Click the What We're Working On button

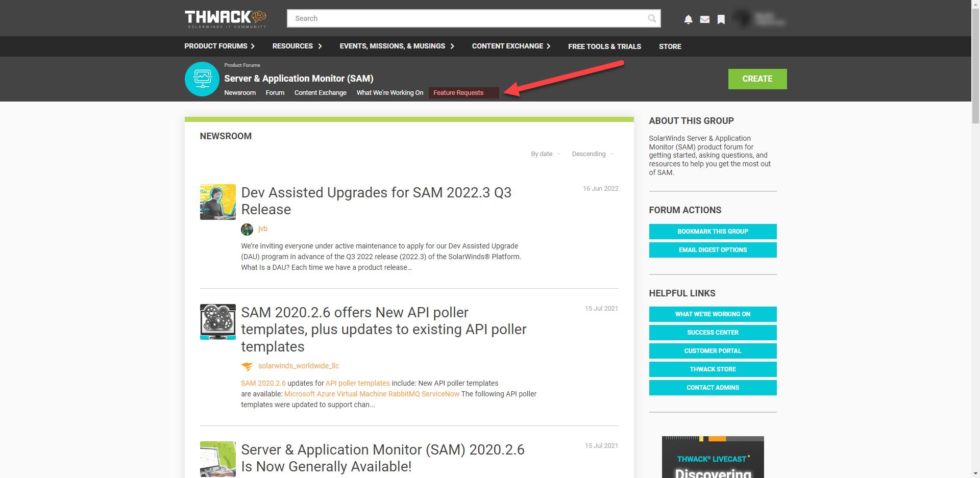coord(713,314)
